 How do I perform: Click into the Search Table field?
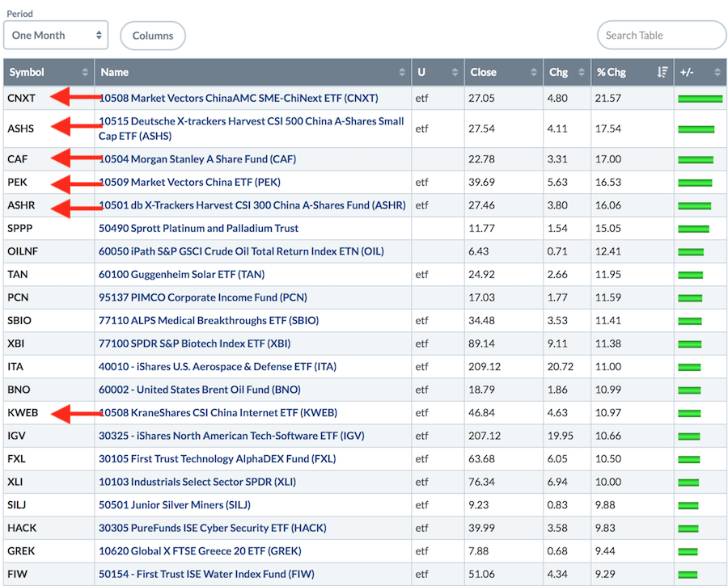661,36
